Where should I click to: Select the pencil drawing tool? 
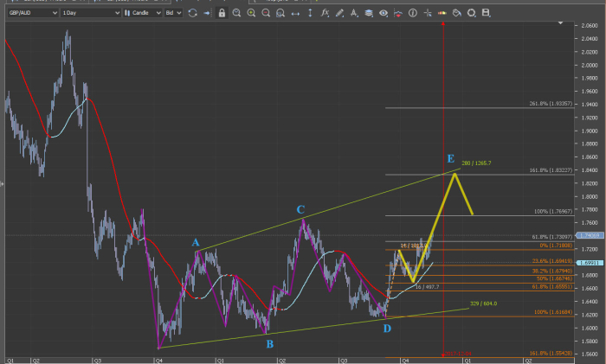pyautogui.click(x=339, y=13)
